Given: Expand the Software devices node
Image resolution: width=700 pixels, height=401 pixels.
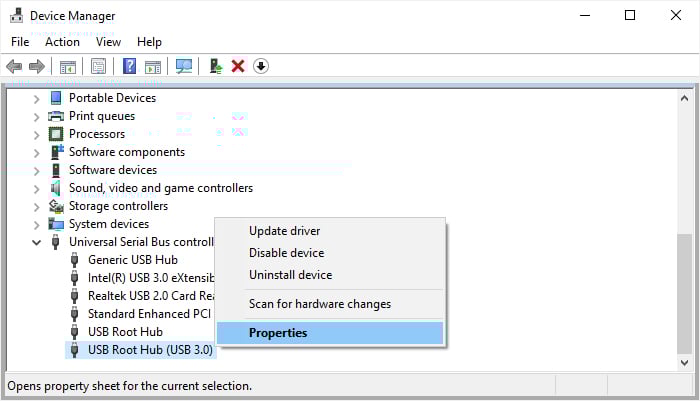Looking at the screenshot, I should (x=37, y=171).
